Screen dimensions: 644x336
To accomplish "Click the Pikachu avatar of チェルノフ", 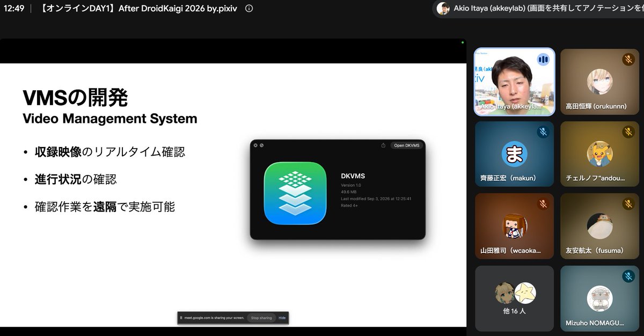I will click(x=599, y=154).
